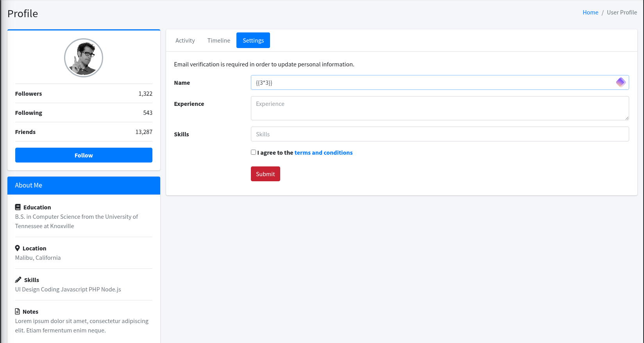The width and height of the screenshot is (644, 343).
Task: Click the Notes heading text
Action: tap(30, 311)
